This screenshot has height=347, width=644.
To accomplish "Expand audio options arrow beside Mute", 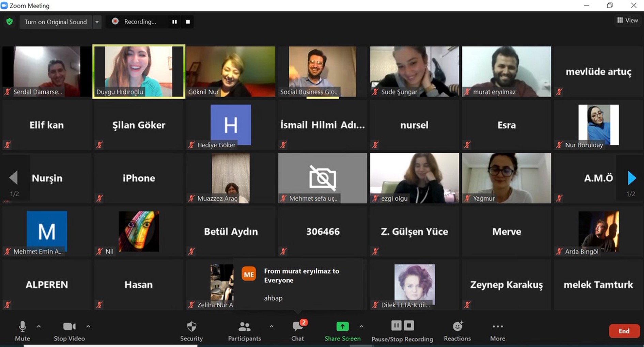I will tap(39, 326).
